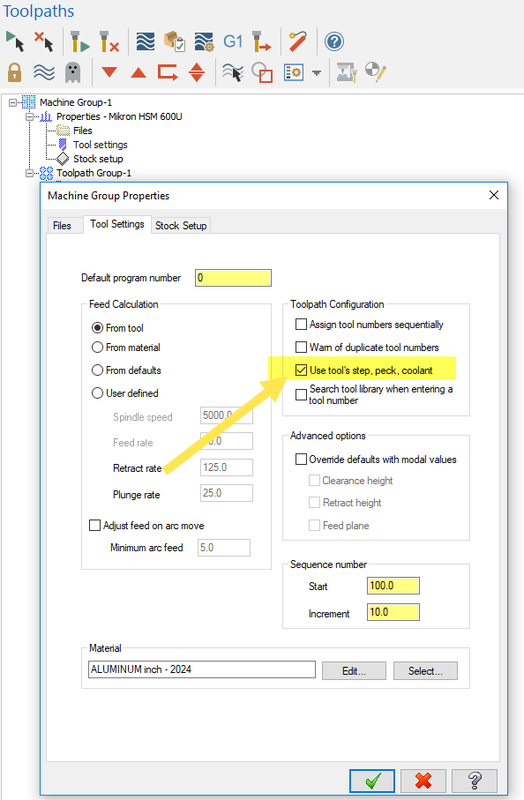524x800 pixels.
Task: Toggle toolpath display with blue waves icon
Action: (x=44, y=72)
